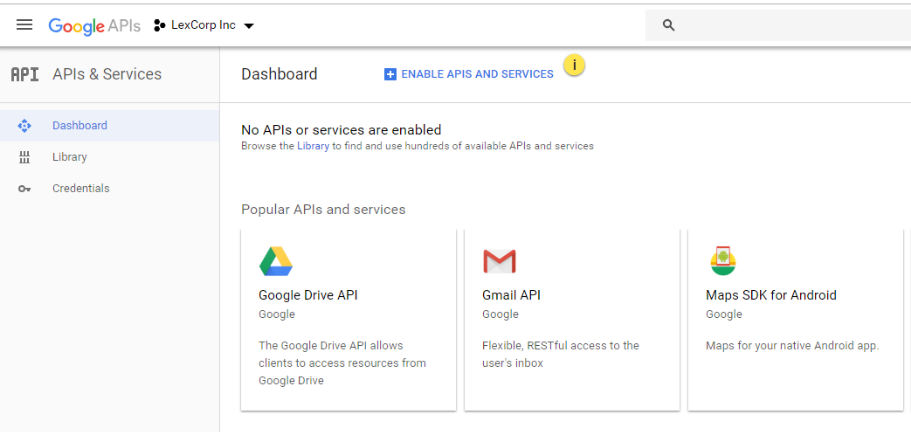Click the Credentials key icon
Image resolution: width=911 pixels, height=433 pixels.
(25, 189)
